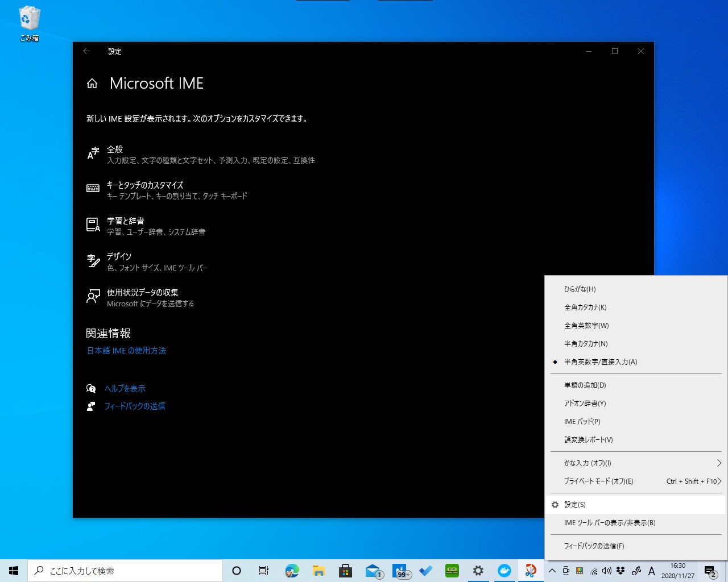
Task: Open the 日本語 IME の使用方法 link
Action: [126, 350]
